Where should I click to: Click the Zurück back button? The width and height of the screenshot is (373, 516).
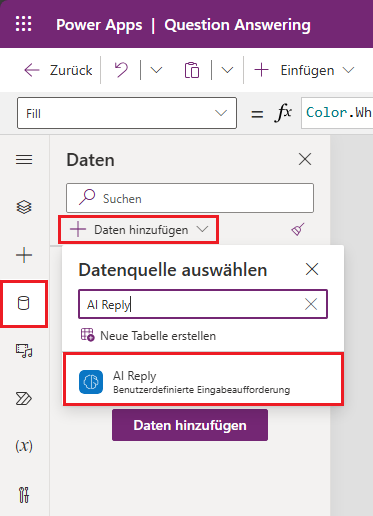pyautogui.click(x=58, y=70)
